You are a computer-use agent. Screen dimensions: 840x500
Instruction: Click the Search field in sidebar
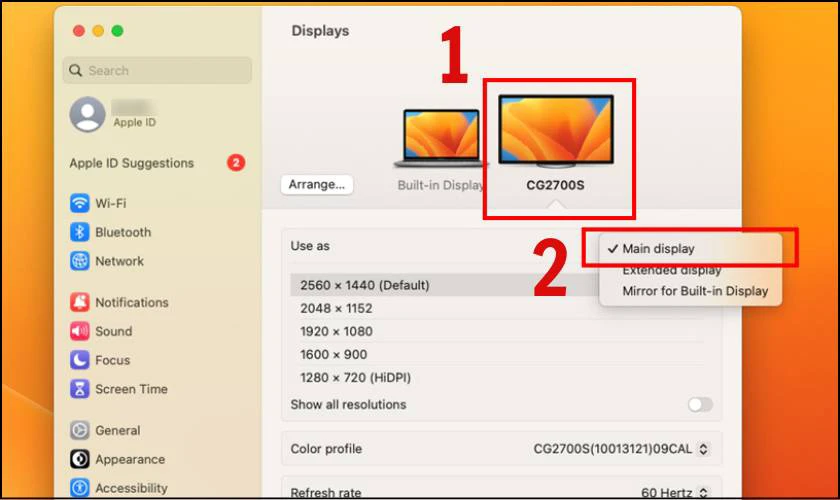157,71
